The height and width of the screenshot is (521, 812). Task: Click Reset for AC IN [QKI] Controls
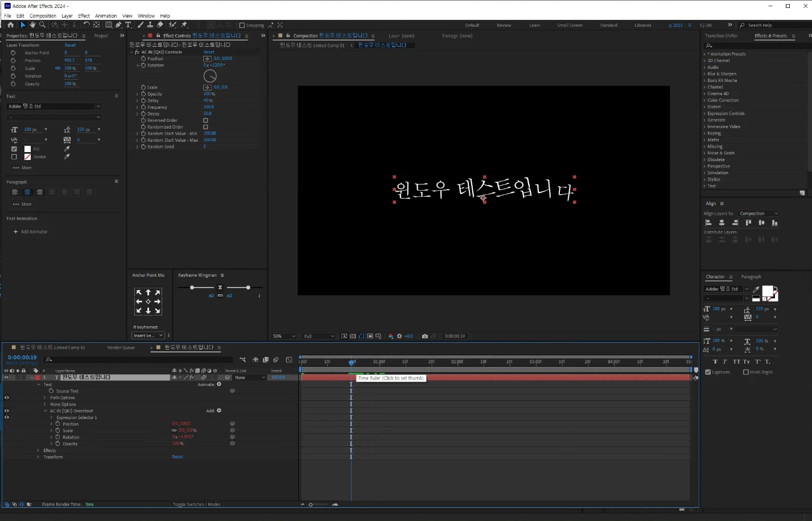[209, 52]
